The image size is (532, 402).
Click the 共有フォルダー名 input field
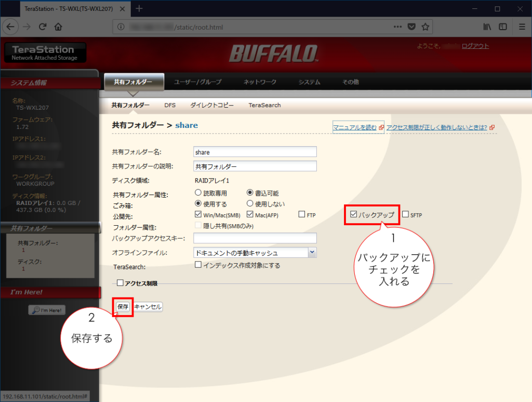(x=255, y=151)
